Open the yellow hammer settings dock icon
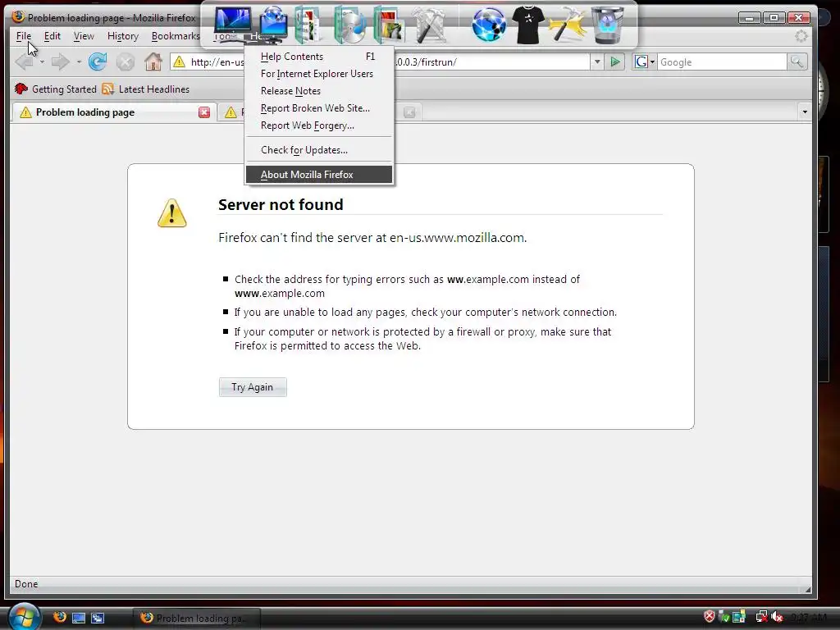 click(568, 25)
